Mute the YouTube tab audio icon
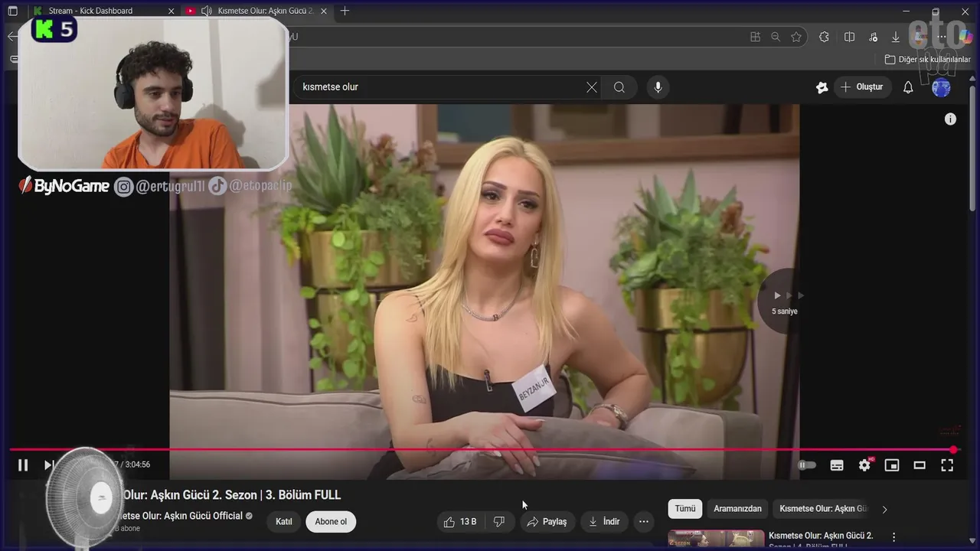 tap(206, 11)
